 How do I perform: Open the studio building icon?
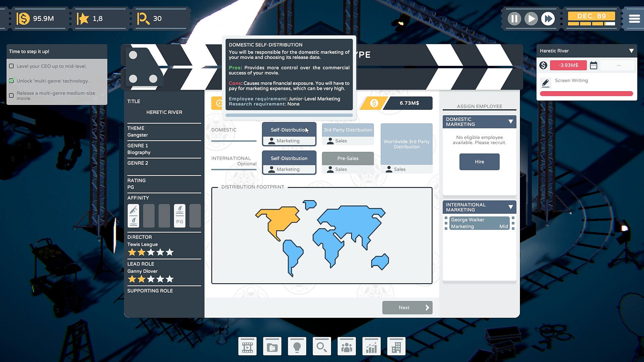coord(396,347)
